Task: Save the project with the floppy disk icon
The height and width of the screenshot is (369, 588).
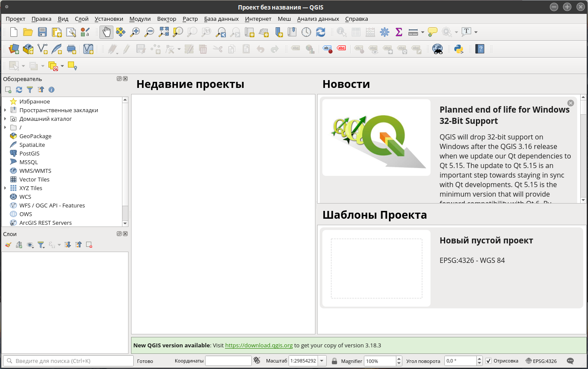Action: [x=42, y=32]
